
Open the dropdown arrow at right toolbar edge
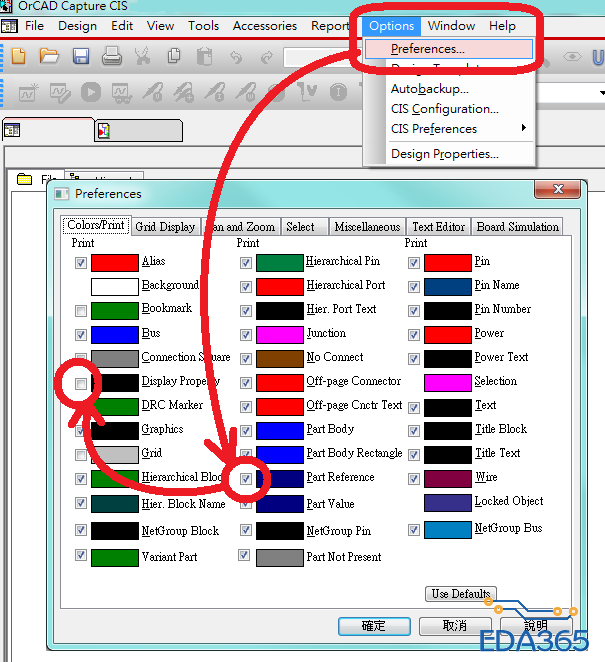pos(602,92)
